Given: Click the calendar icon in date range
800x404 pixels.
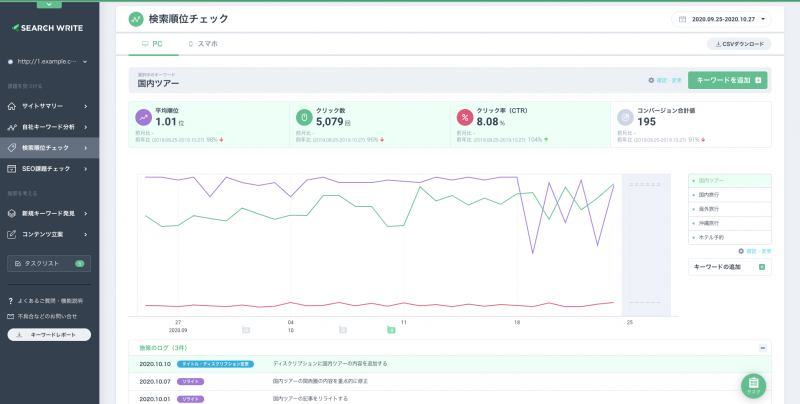Looking at the screenshot, I should 682,19.
